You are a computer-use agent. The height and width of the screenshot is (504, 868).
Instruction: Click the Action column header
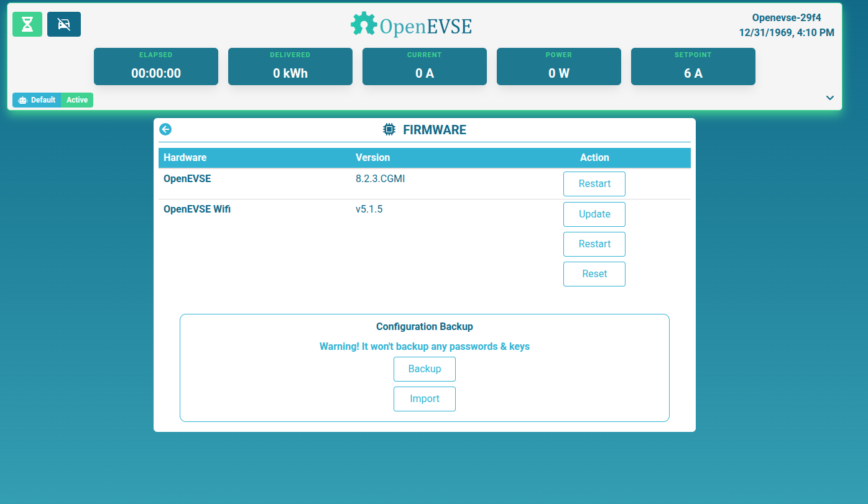(594, 157)
